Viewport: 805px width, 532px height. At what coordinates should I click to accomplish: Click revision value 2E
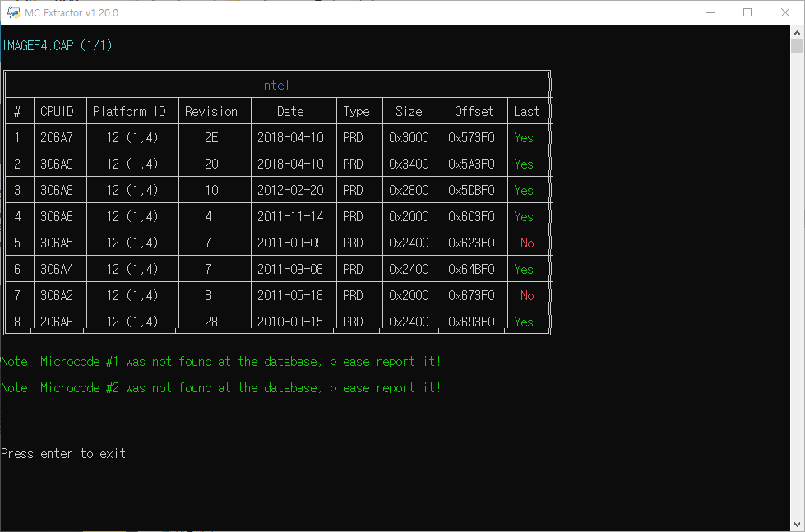[211, 137]
